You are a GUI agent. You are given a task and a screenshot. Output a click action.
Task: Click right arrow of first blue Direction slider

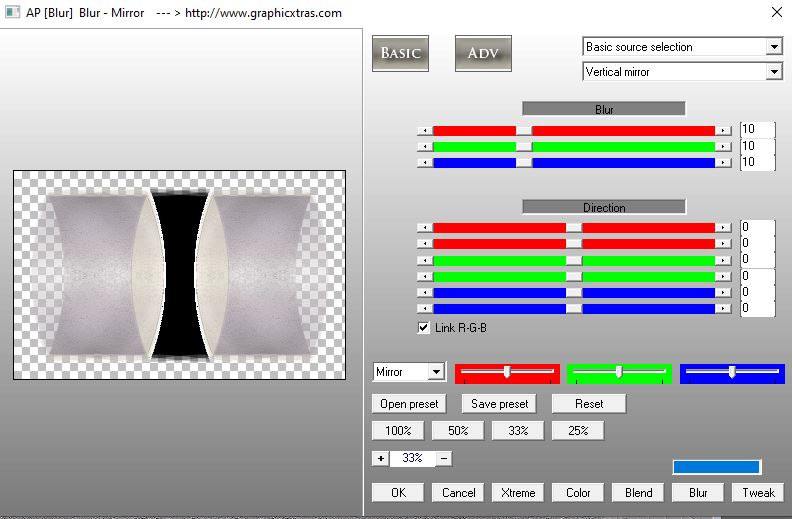pos(723,293)
